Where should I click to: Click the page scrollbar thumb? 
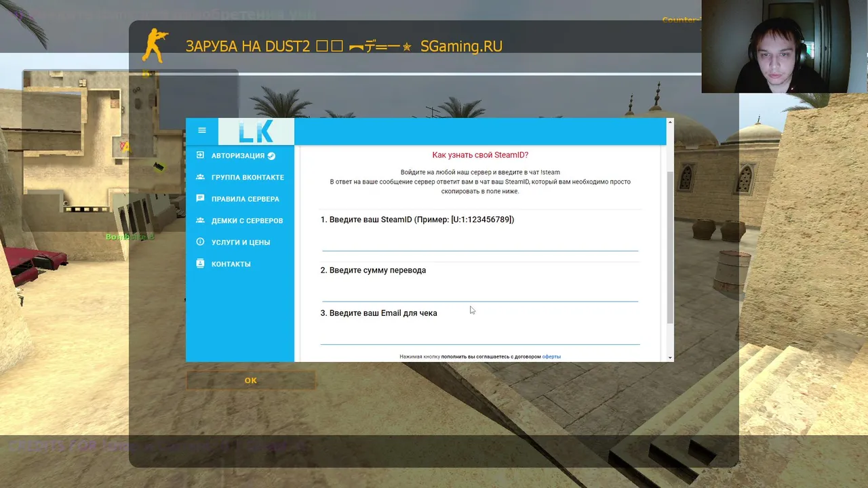click(671, 247)
